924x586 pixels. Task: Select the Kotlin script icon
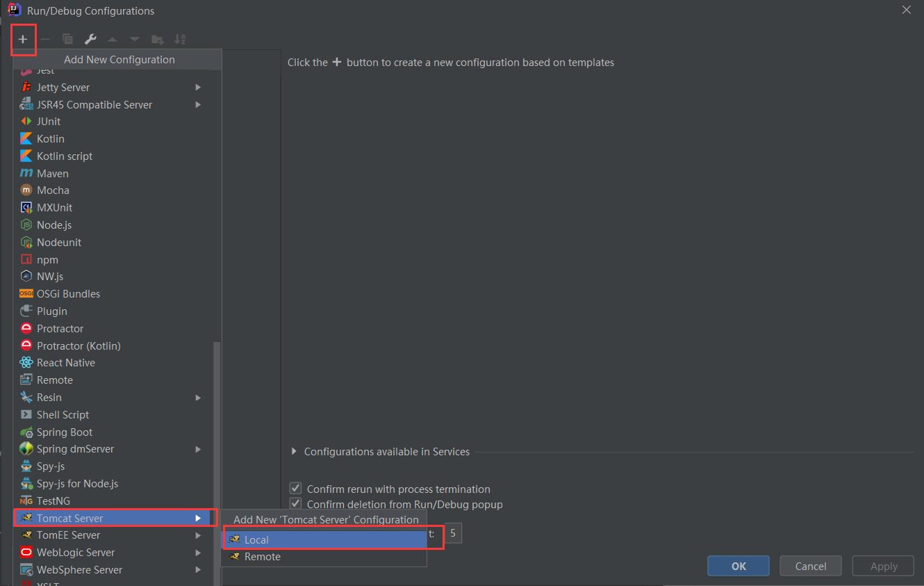(x=26, y=156)
